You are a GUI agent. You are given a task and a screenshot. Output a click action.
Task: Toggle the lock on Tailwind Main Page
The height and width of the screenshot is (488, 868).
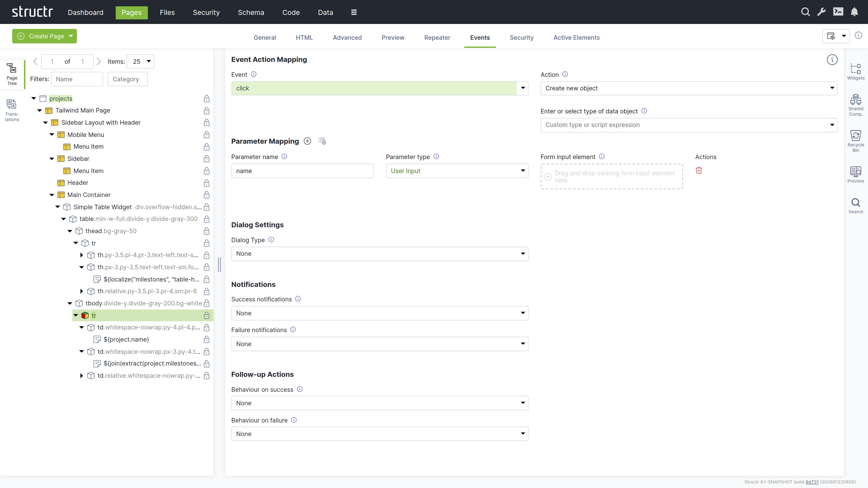206,110
